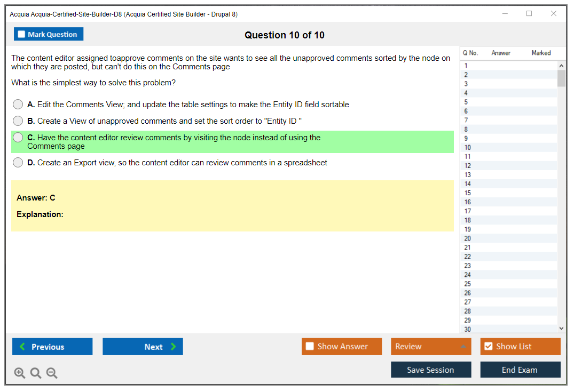Uncheck the Show List checkbox
574x392 pixels.
488,347
